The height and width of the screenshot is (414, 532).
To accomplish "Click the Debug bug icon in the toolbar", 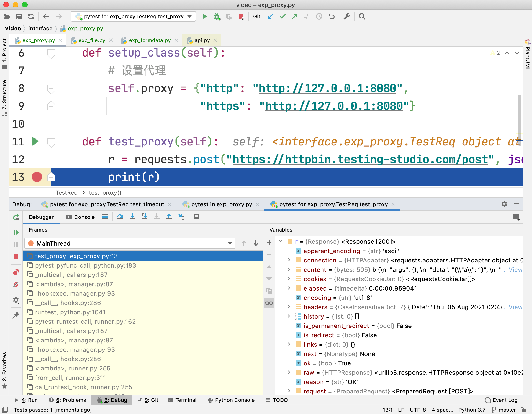I will (217, 17).
